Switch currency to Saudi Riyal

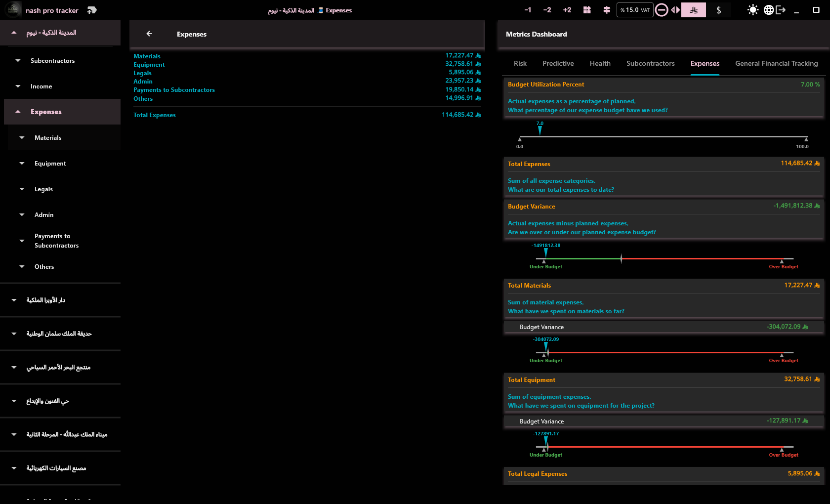694,10
